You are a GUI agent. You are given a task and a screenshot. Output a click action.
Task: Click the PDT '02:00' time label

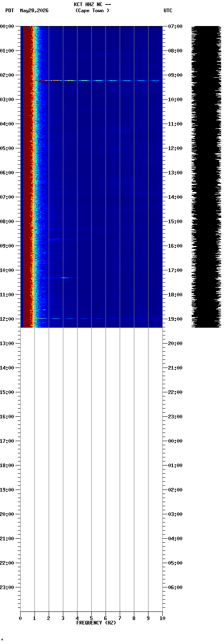pos(7,75)
